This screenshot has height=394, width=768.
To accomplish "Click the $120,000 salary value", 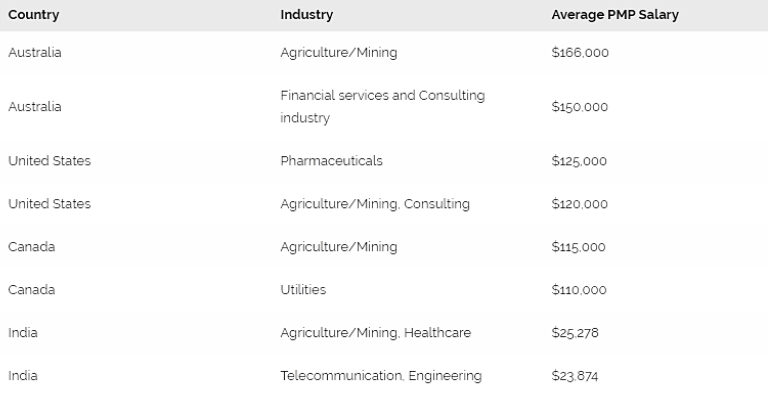I will [x=579, y=204].
